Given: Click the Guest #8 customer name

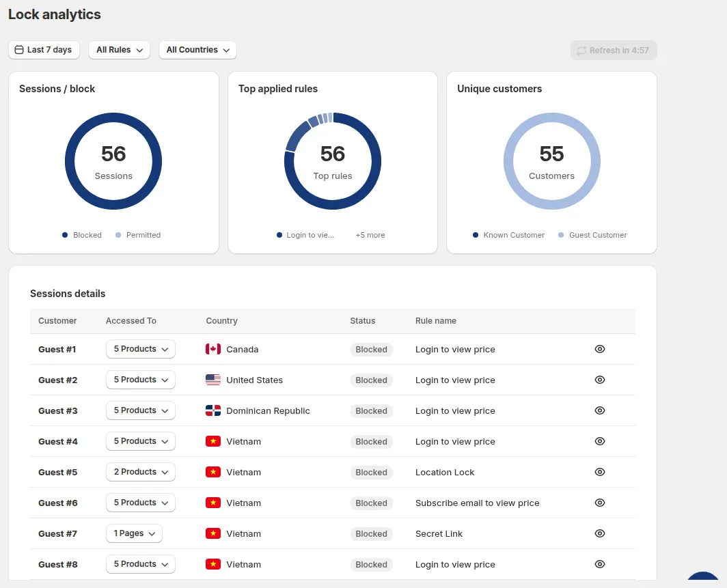Looking at the screenshot, I should [x=57, y=564].
